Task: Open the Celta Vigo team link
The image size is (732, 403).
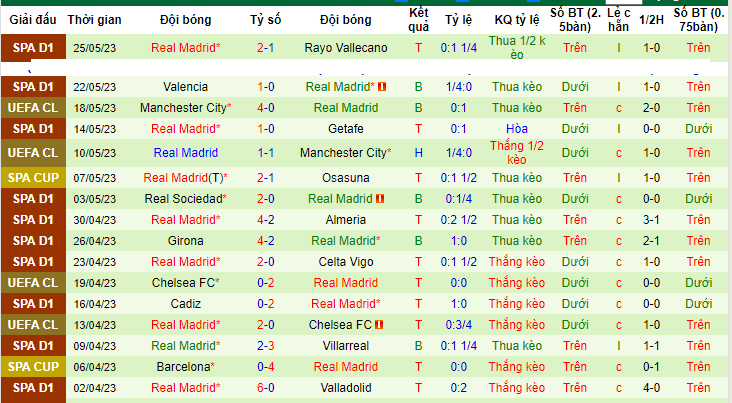Action: pos(346,262)
